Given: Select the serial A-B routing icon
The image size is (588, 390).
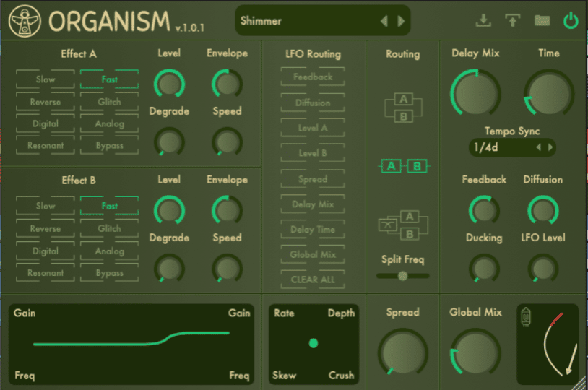Looking at the screenshot, I should click(x=404, y=166).
